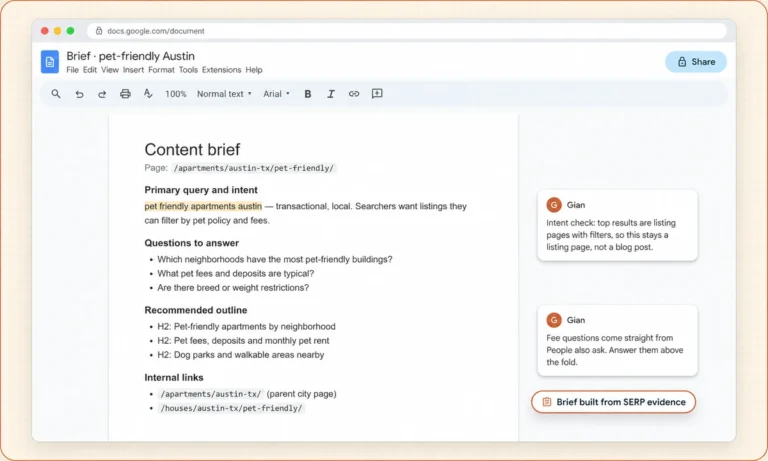Click the document title Brief · pet-friendly Austin
Viewport: 768px width, 461px height.
pos(130,56)
